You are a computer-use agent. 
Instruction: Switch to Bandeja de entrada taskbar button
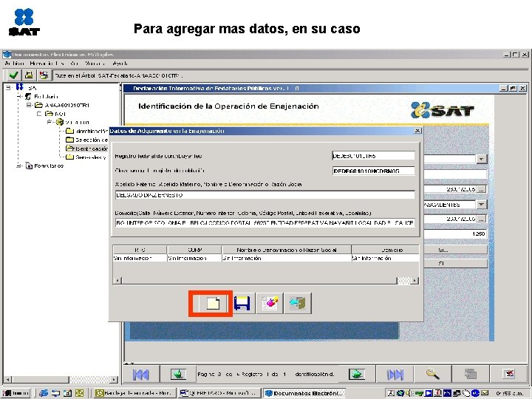pos(134,393)
